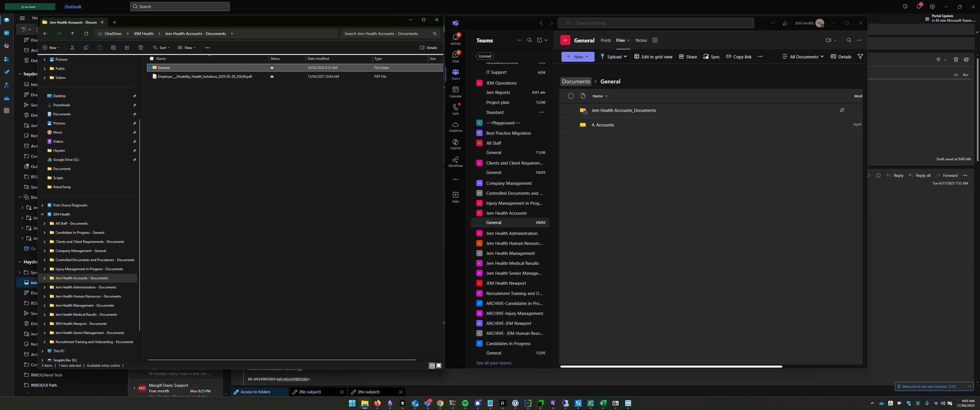Refresh the File Explorer folder view

[86, 34]
